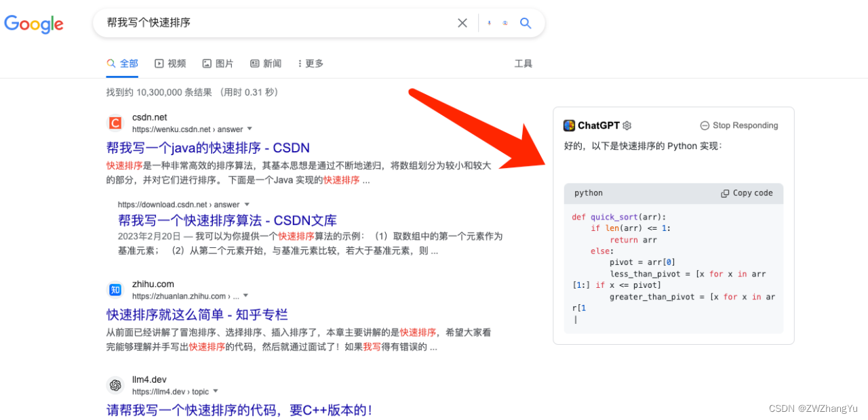Switch to the 新闻 tab
Screen dimensions: 868x420
(266, 64)
